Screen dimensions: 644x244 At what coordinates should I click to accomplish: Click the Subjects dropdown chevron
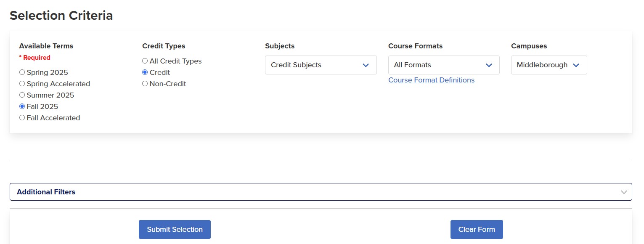[366, 65]
